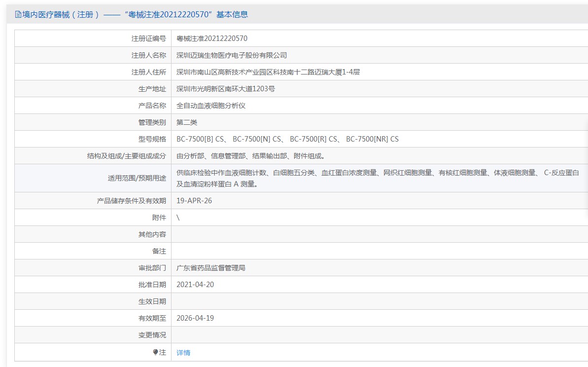Open the 详情 link

[x=183, y=352]
